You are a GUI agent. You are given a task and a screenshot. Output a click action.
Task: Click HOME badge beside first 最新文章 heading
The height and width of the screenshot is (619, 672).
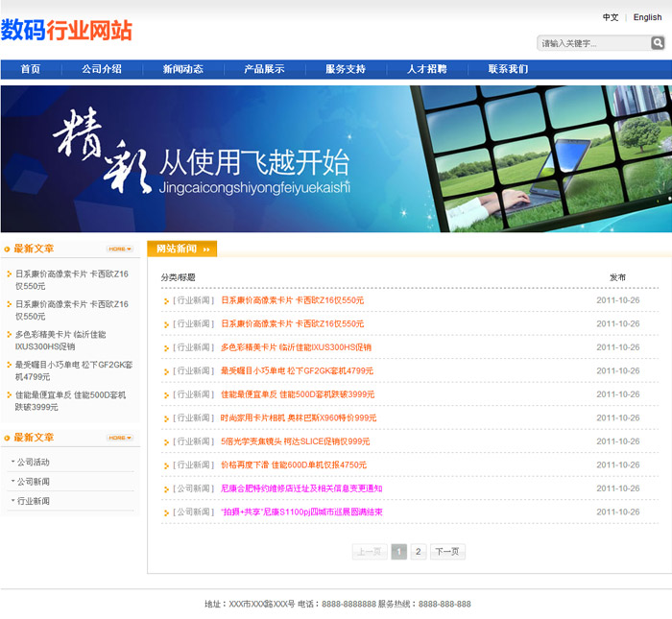(119, 250)
